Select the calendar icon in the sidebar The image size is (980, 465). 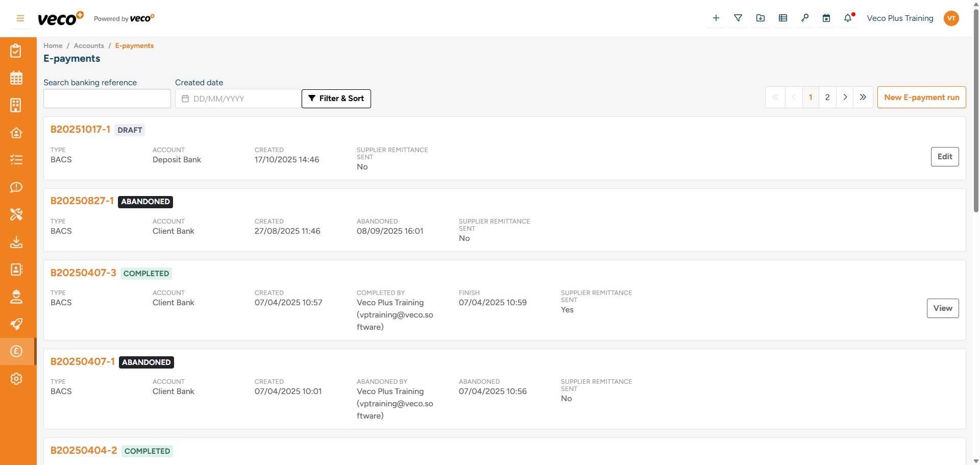coord(16,78)
